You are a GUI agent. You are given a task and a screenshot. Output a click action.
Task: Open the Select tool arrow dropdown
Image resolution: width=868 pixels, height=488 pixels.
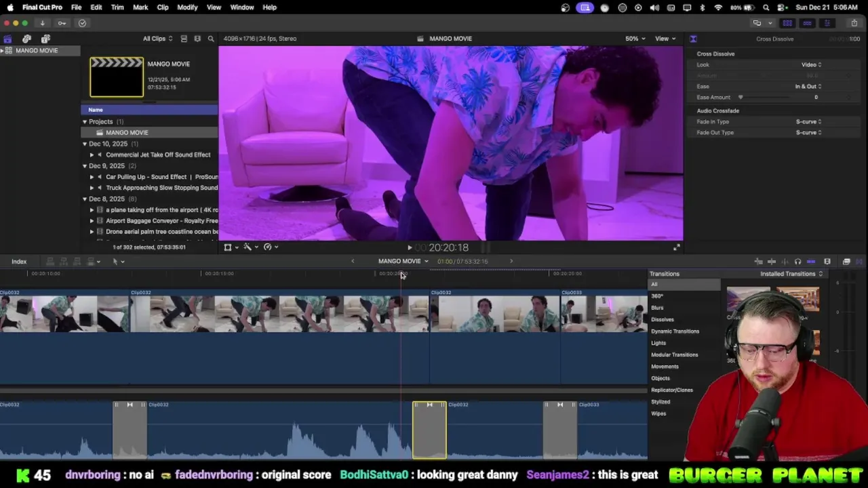[118, 262]
